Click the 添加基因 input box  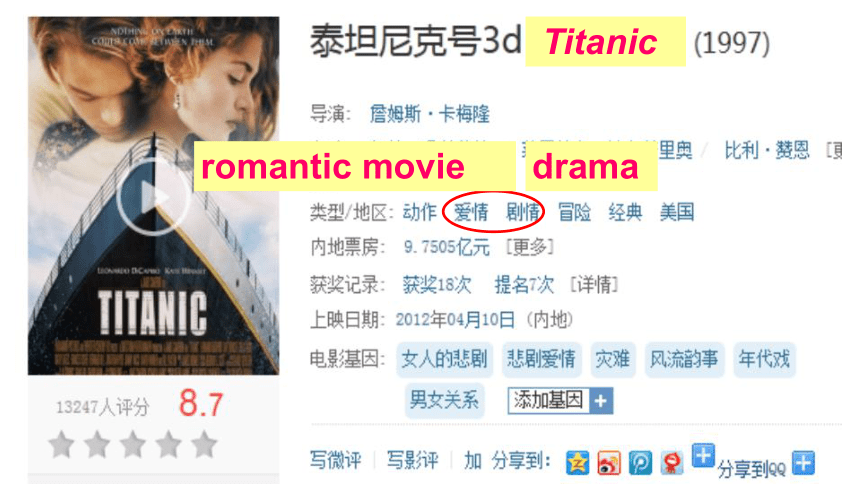tap(548, 401)
